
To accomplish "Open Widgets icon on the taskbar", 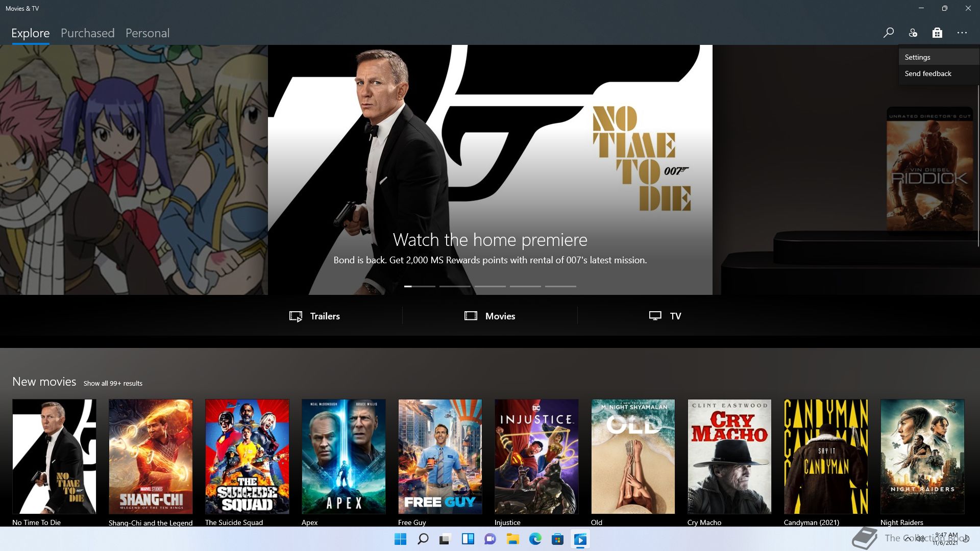I will [468, 539].
